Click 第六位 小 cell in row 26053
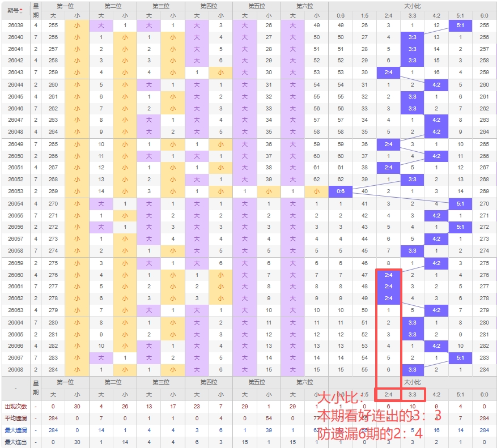Viewport: 497px width, 448px height. (x=316, y=191)
